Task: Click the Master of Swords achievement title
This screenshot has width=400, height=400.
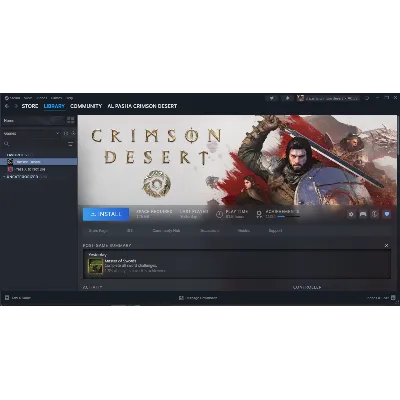Action: pyautogui.click(x=120, y=261)
